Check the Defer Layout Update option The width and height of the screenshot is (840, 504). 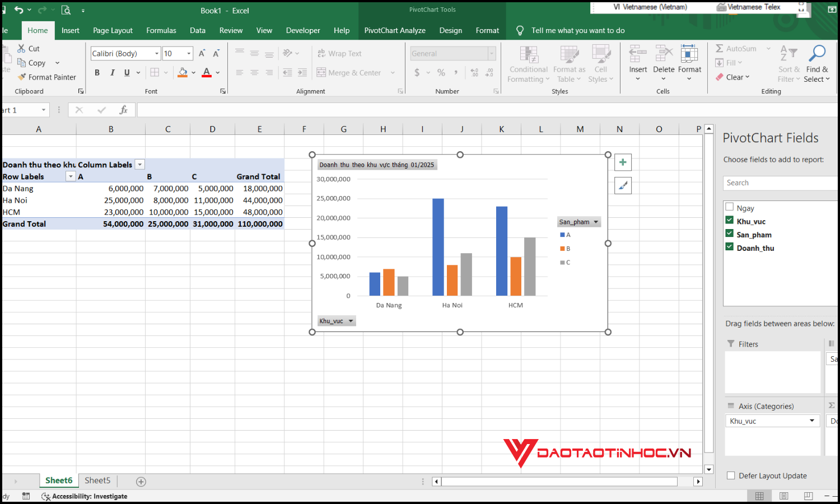[x=731, y=475]
